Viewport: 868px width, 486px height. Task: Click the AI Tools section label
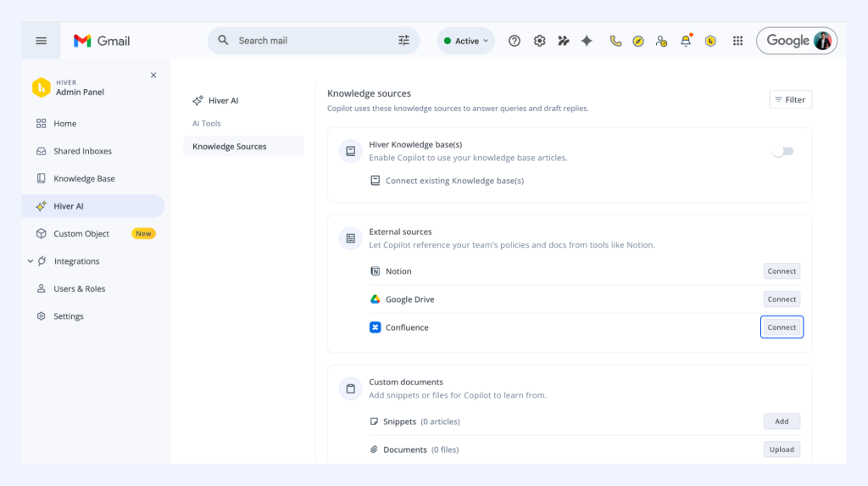pos(207,124)
